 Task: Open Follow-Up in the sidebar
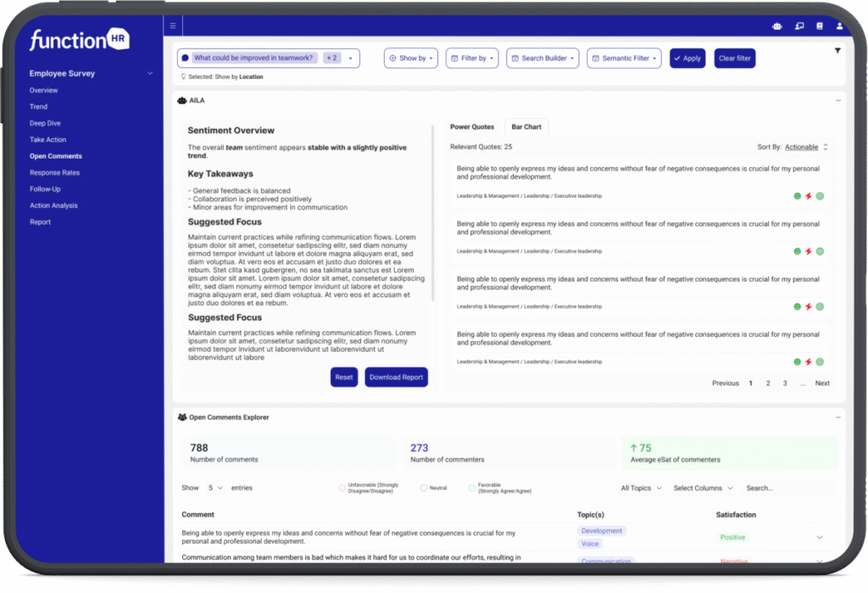[45, 189]
